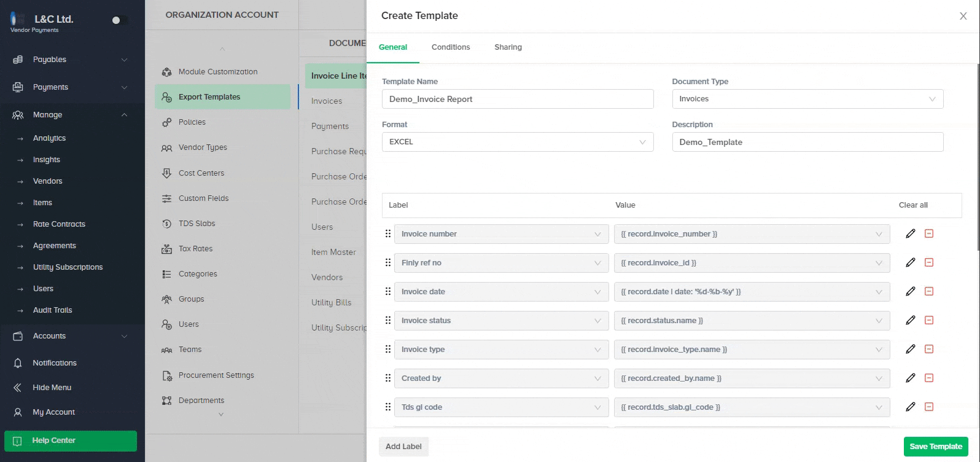Open the record.created_by.name value dropdown
The height and width of the screenshot is (462, 980).
point(752,378)
